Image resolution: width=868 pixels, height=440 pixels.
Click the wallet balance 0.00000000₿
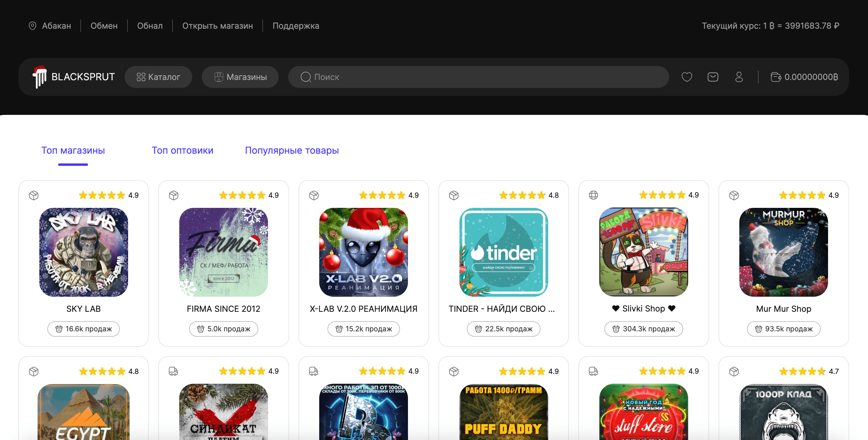(x=804, y=77)
